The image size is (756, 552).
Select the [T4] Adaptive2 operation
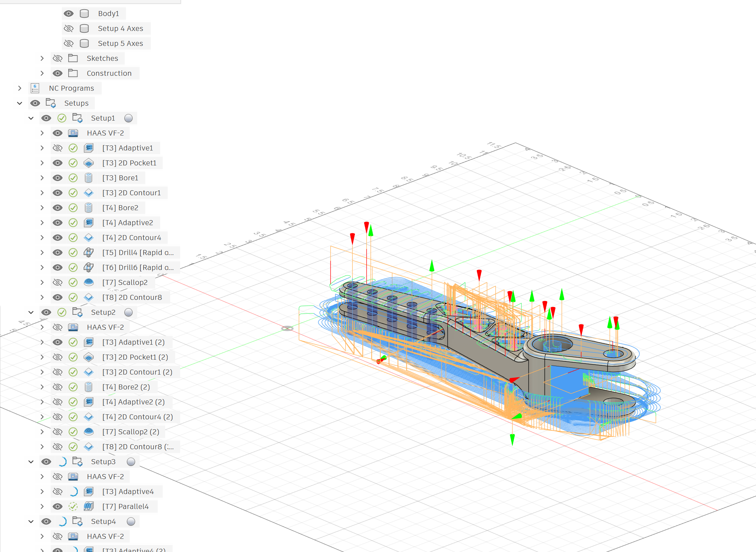127,223
